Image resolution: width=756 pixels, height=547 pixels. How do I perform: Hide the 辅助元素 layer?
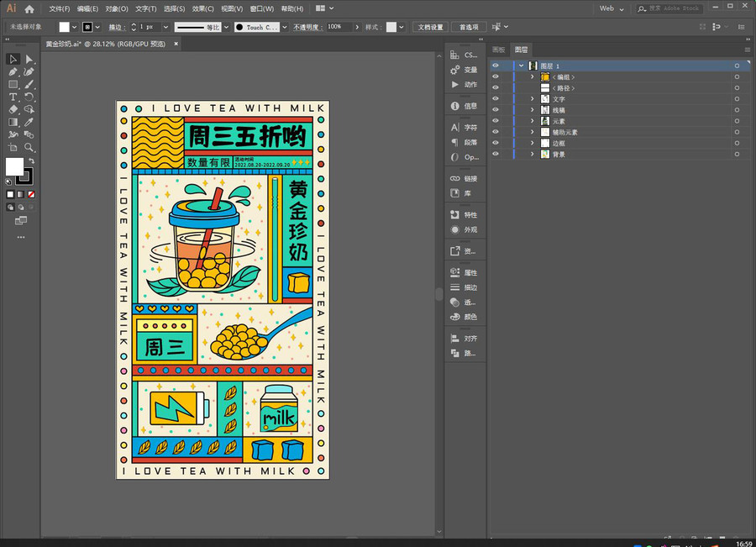(x=495, y=132)
